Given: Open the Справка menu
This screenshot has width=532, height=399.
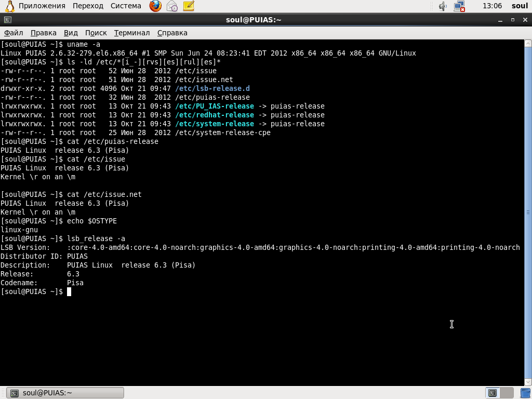Looking at the screenshot, I should pyautogui.click(x=172, y=33).
